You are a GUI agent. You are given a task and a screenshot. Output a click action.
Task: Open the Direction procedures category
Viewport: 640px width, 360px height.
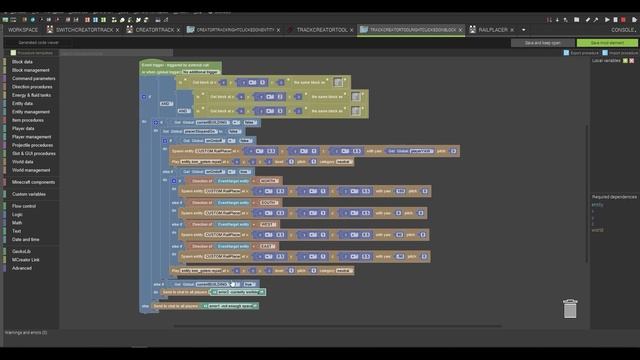point(32,87)
